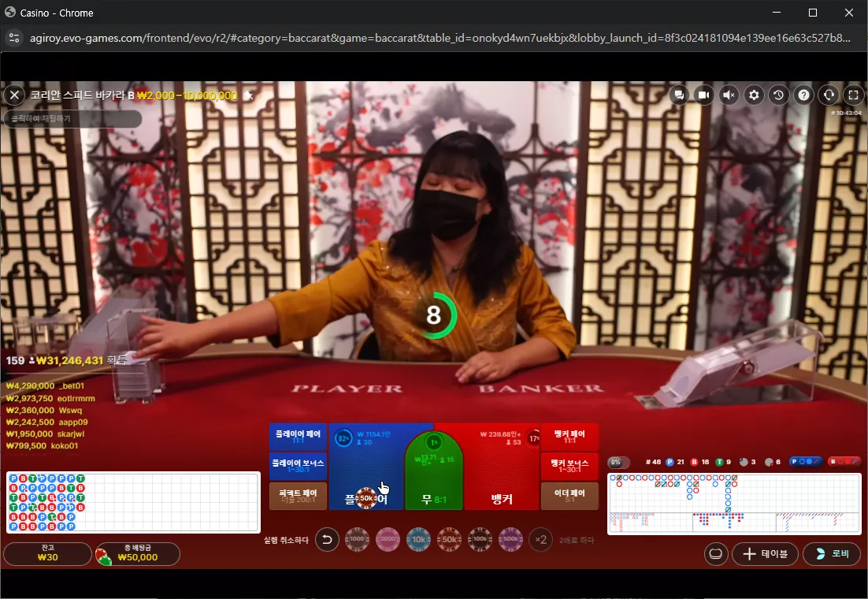Screen dimensions: 868x599
Task: Click the green T 9 tie stat
Action: 723,462
